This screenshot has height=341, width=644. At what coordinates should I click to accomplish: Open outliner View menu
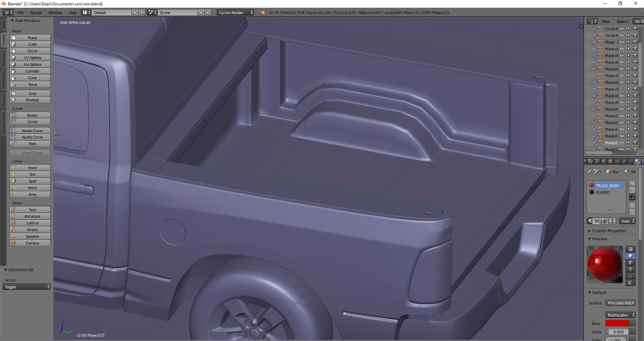[x=606, y=21]
